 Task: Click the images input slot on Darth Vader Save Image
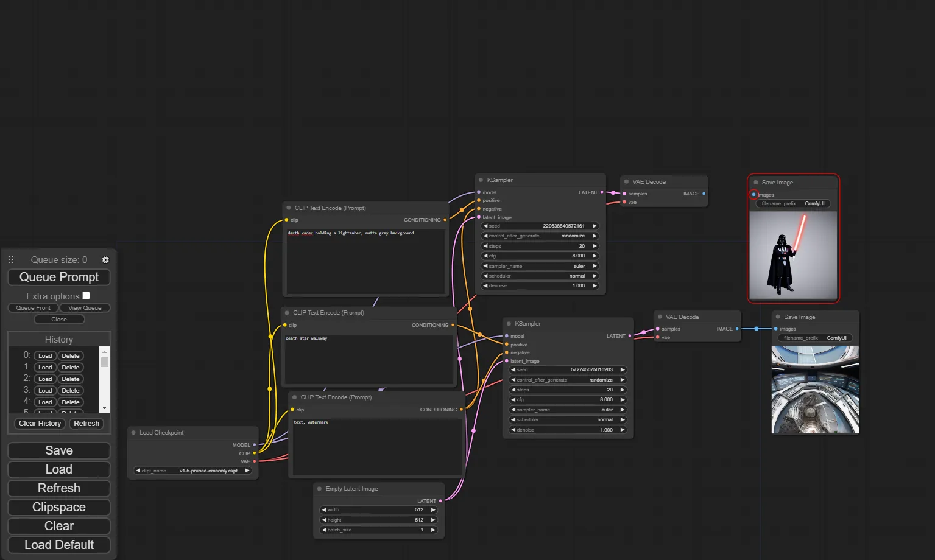pyautogui.click(x=753, y=195)
